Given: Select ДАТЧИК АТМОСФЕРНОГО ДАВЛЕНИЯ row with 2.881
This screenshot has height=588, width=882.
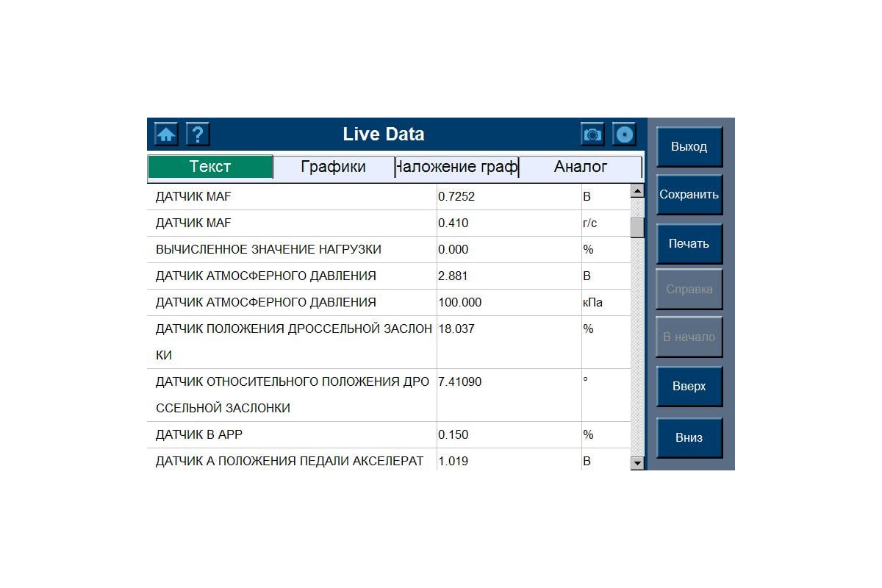Looking at the screenshot, I should pyautogui.click(x=389, y=276).
